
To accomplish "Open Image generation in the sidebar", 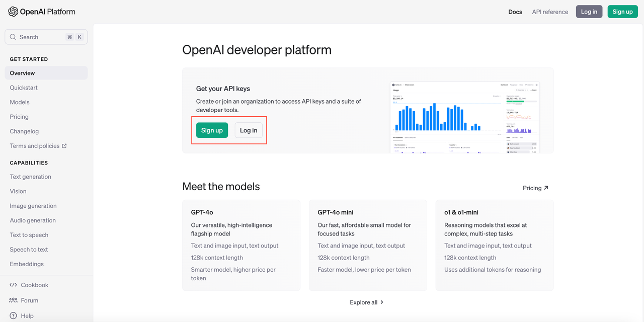I will [x=33, y=206].
